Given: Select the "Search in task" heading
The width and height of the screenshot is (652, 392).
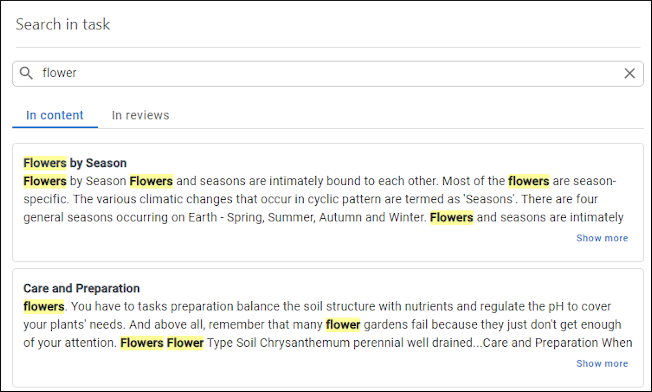Looking at the screenshot, I should pos(63,25).
